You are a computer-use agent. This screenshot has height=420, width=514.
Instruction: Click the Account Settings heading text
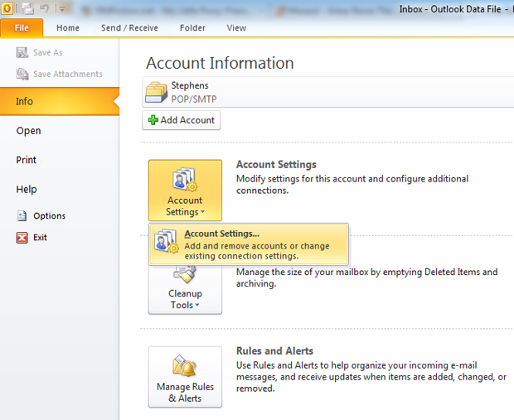click(x=276, y=165)
